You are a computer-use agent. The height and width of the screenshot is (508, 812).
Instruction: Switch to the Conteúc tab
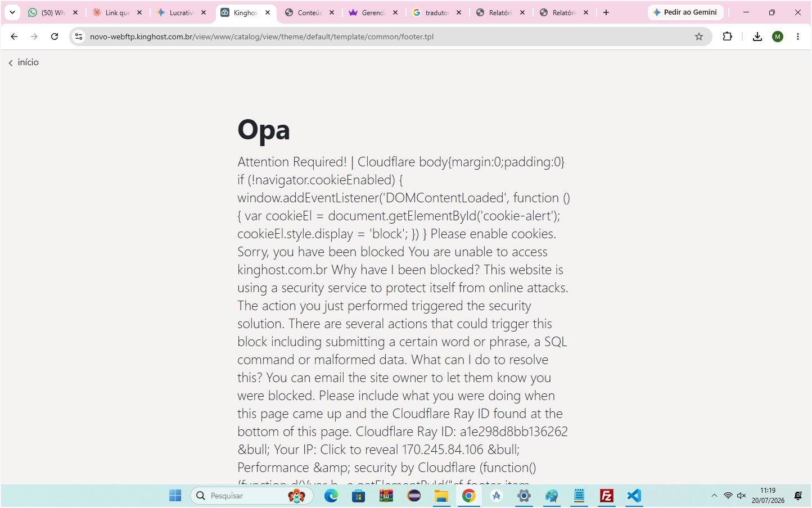click(304, 12)
